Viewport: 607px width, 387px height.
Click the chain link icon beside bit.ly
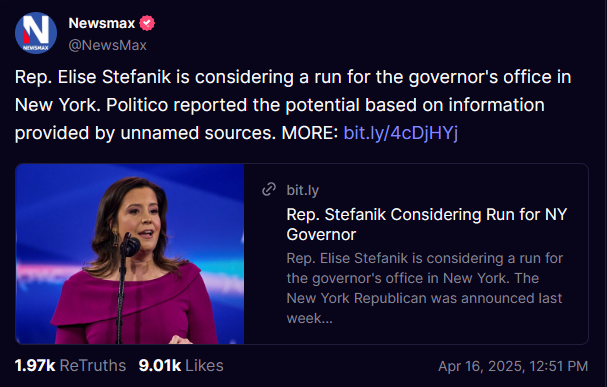click(x=269, y=190)
